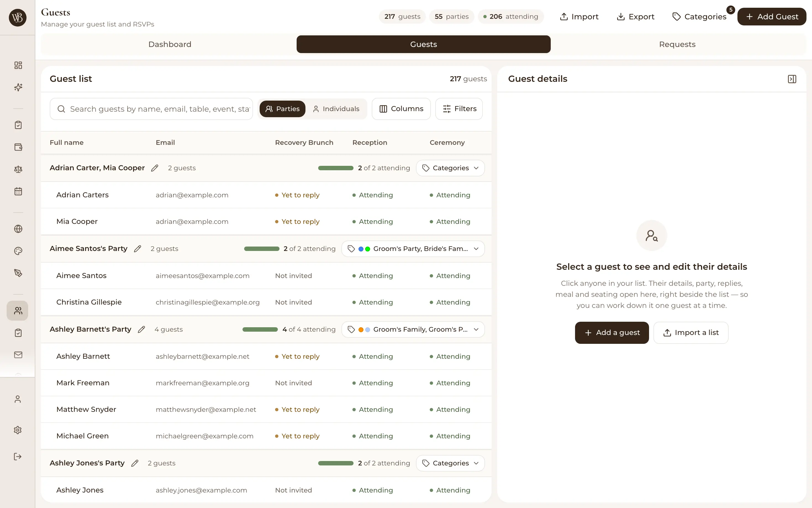Open the wallet budget sidebar icon
The image size is (812, 508).
[x=18, y=147]
